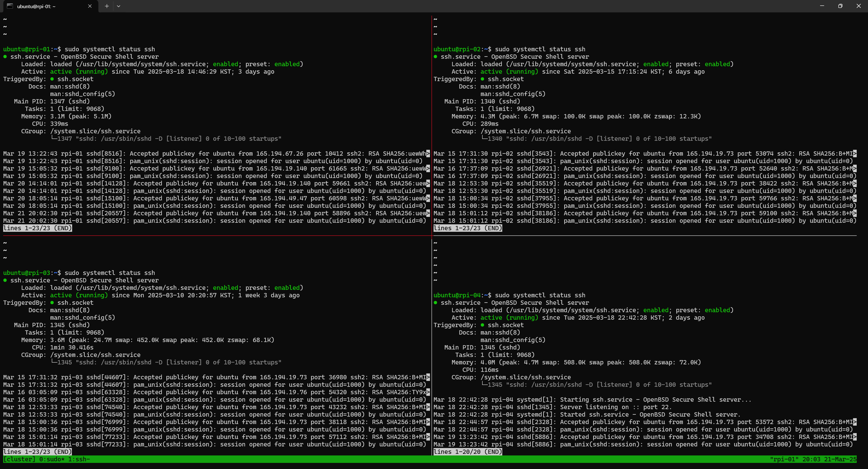Click the status bar clock showing 20:03

click(x=811, y=459)
